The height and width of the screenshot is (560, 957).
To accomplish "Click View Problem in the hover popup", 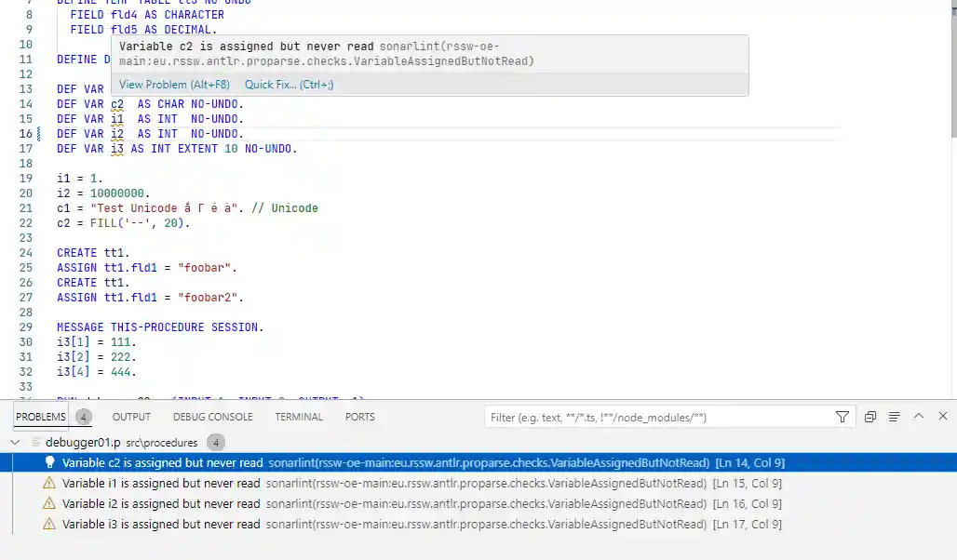I will 174,85.
